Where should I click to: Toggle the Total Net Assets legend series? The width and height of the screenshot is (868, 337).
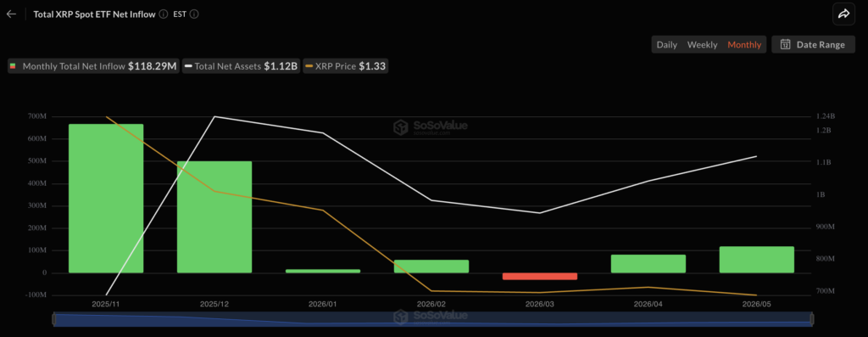coord(242,66)
